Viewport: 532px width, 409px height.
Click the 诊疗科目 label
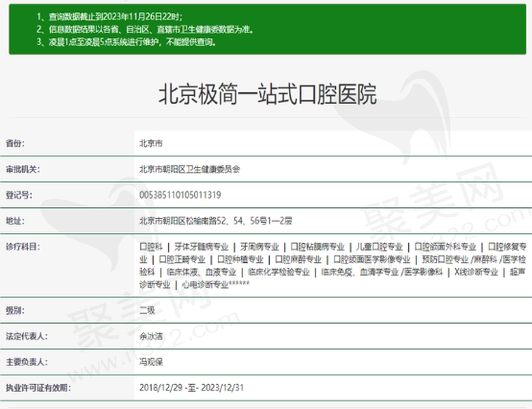tap(23, 247)
